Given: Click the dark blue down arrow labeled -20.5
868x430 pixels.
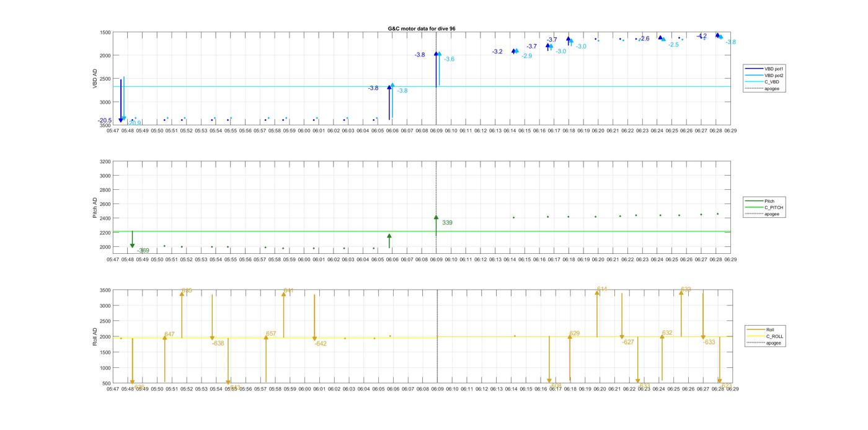Looking at the screenshot, I should (120, 101).
